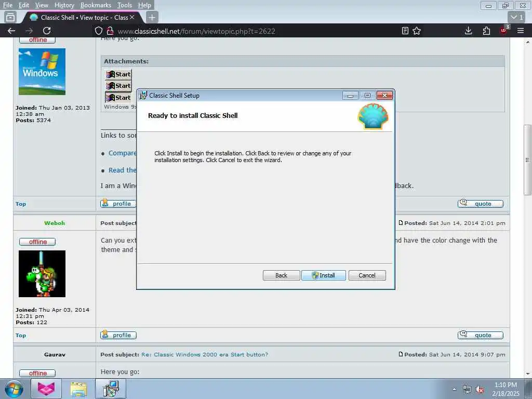
Task: Click the offline status badge under Gaurav
Action: (x=37, y=373)
